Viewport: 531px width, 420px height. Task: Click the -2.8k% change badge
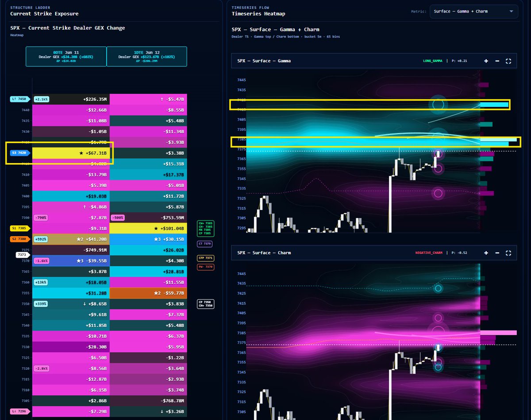(x=42, y=368)
